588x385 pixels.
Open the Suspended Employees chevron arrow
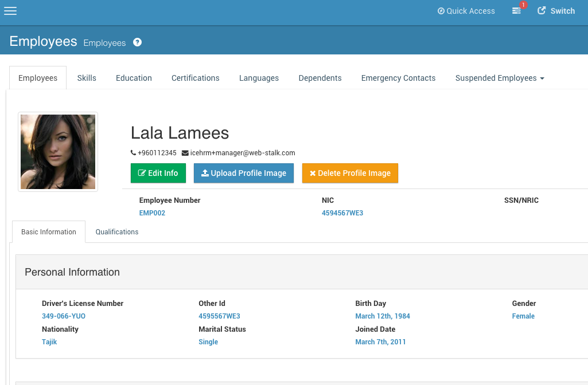click(541, 78)
